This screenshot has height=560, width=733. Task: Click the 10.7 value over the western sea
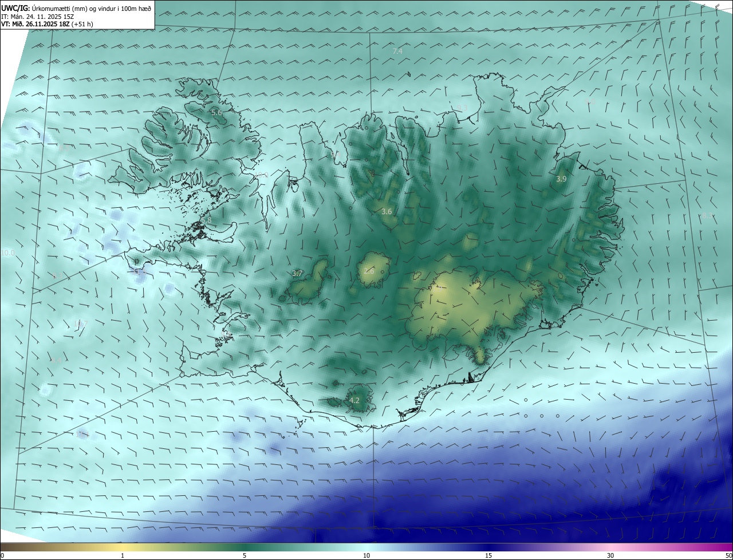[81, 324]
